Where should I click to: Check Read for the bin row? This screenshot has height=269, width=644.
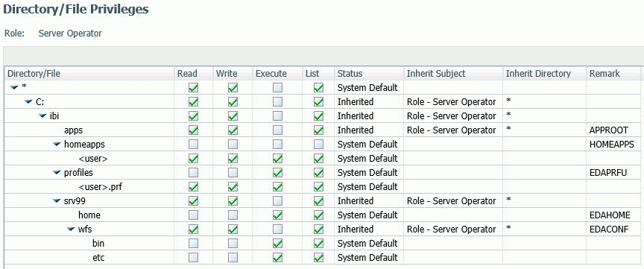pyautogui.click(x=193, y=243)
